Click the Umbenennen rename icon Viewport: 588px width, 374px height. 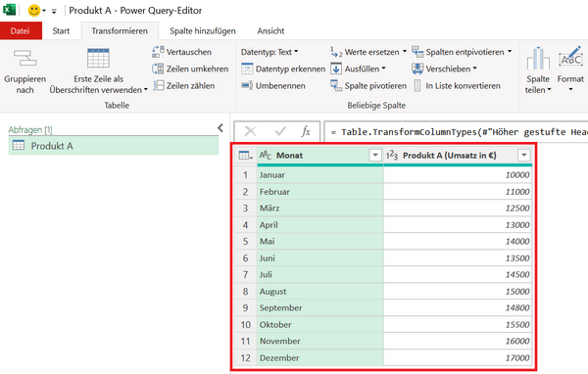coord(247,86)
